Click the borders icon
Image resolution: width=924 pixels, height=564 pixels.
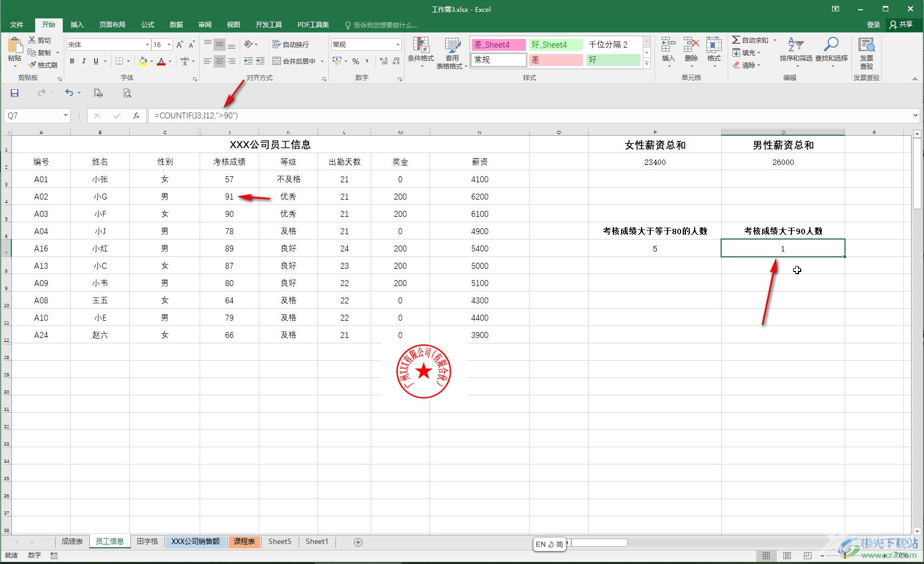click(x=120, y=61)
